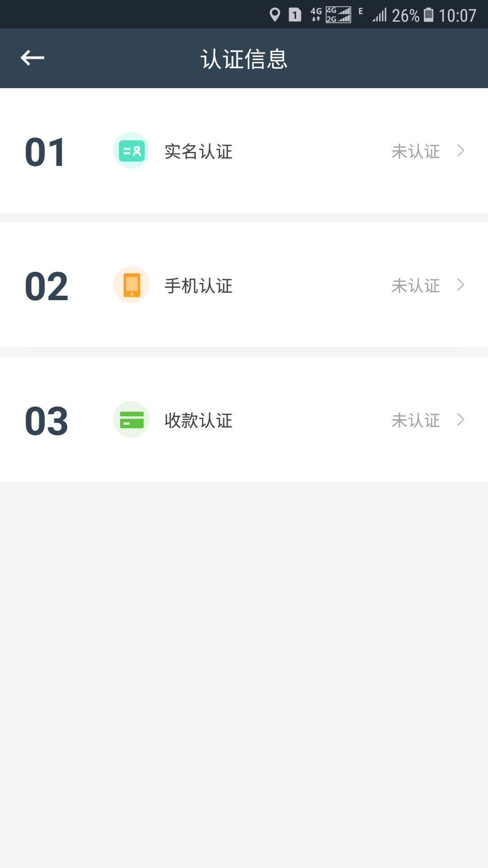The height and width of the screenshot is (868, 488).
Task: Tap the 认证信息 page title
Action: [244, 59]
